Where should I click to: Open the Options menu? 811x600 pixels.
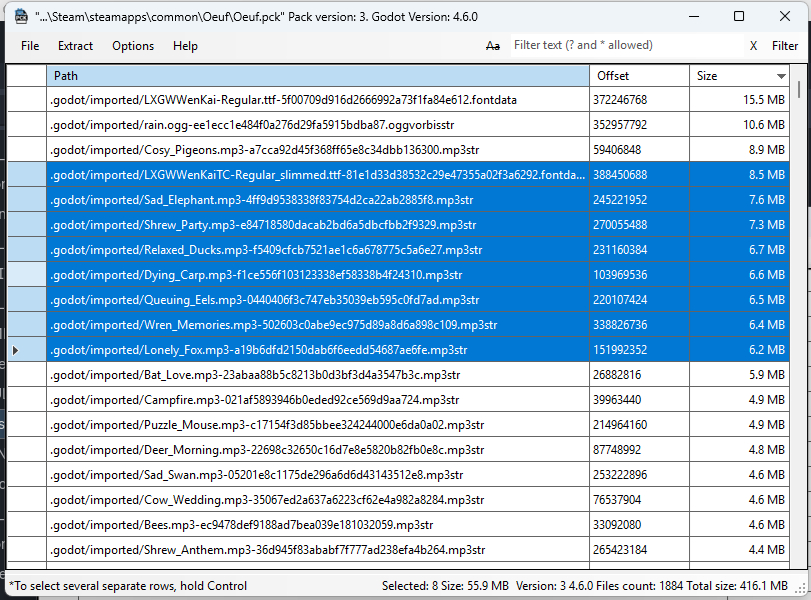pyautogui.click(x=133, y=46)
